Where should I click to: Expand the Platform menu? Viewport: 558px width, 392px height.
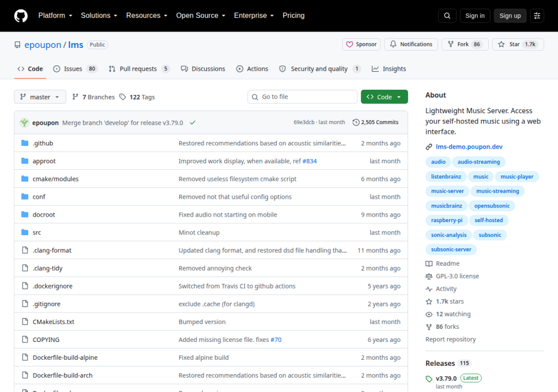click(x=55, y=16)
